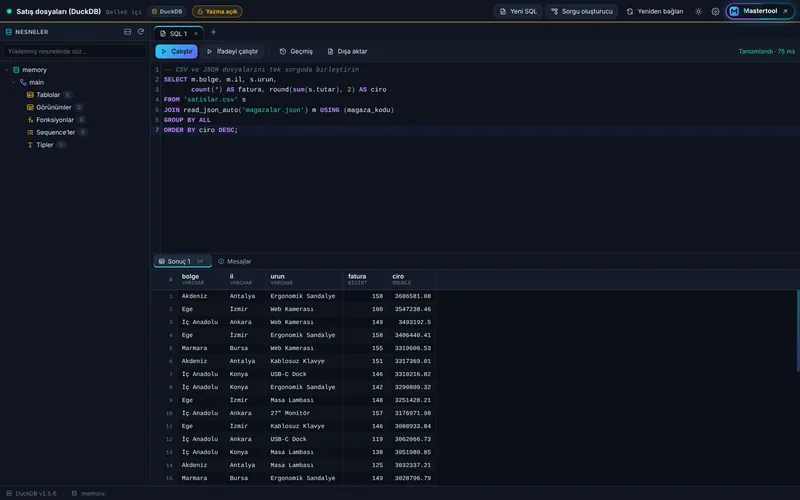Sort by the bolge column header
This screenshot has height=500, width=800.
200,279
